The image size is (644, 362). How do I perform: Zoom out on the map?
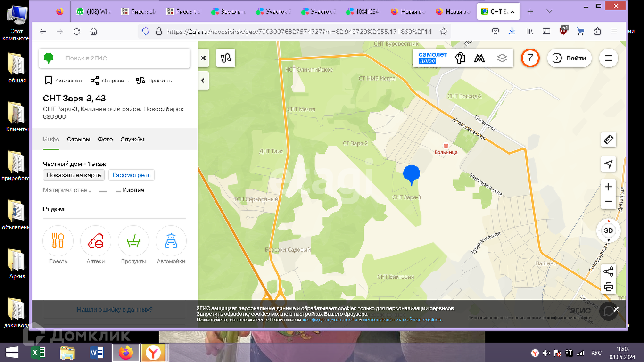[609, 202]
